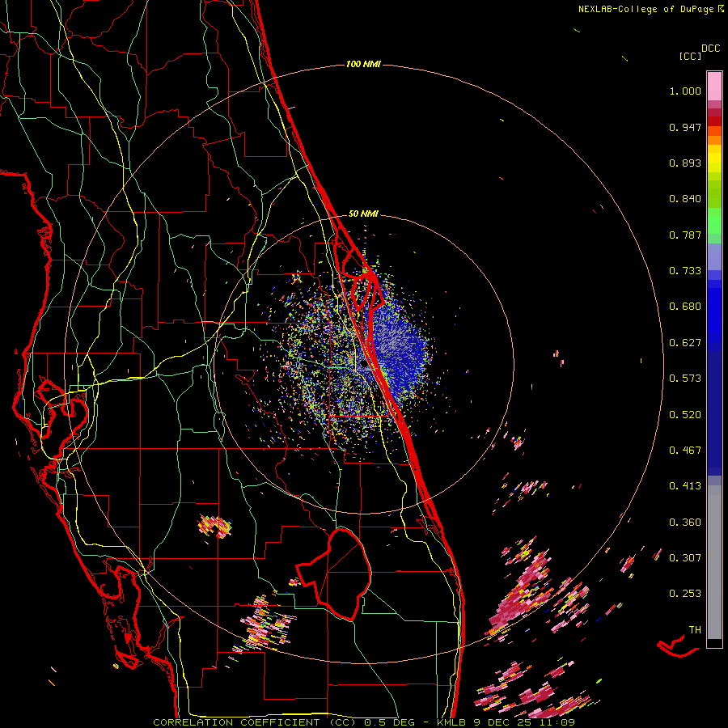The image size is (728, 728).
Task: Click the 100 NMI range ring label
Action: pyautogui.click(x=363, y=64)
